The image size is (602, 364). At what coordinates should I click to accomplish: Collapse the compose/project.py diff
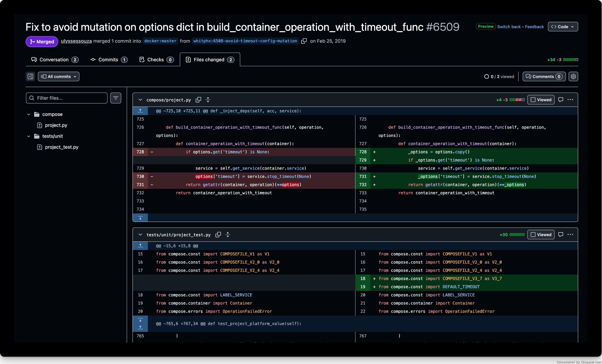pyautogui.click(x=140, y=100)
